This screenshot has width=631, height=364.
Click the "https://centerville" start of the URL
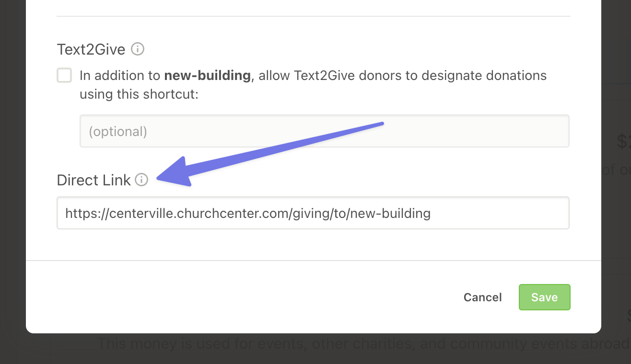tap(119, 213)
